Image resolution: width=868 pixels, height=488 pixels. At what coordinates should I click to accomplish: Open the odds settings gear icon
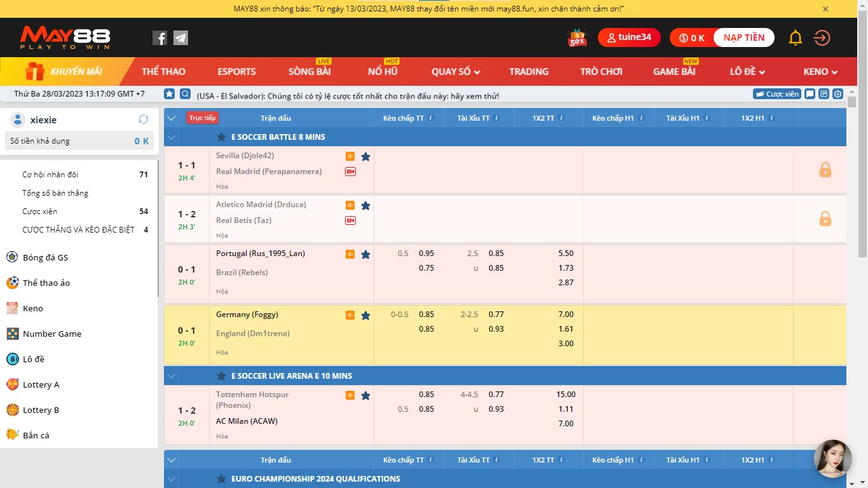pos(838,94)
